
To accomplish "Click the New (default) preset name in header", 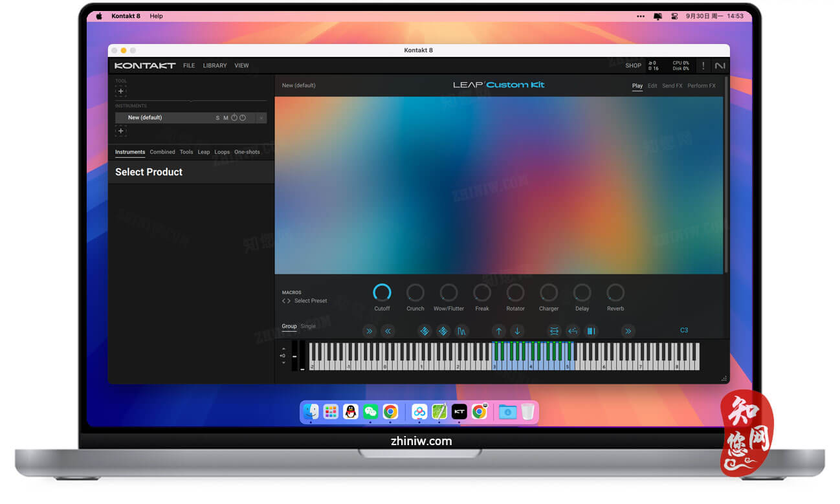I will 299,85.
